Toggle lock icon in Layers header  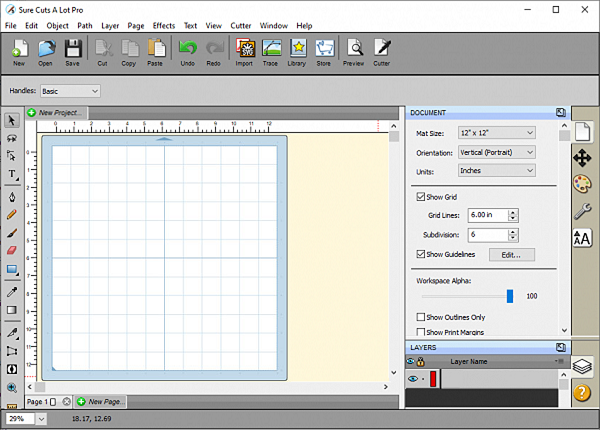pyautogui.click(x=421, y=361)
